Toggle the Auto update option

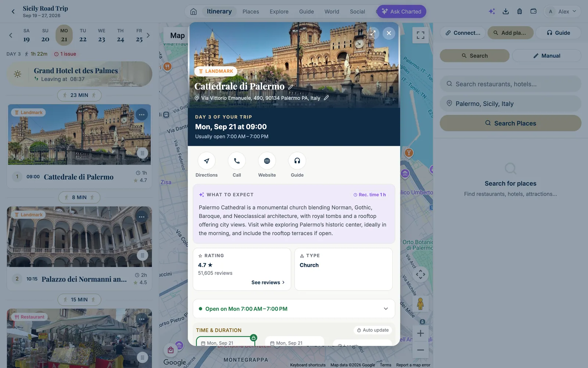pos(373,330)
